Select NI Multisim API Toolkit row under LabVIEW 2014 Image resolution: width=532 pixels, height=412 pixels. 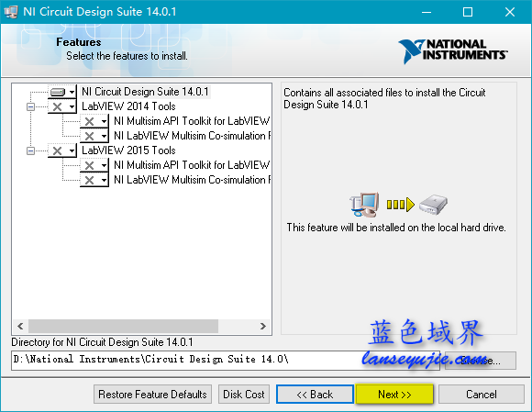(x=192, y=121)
